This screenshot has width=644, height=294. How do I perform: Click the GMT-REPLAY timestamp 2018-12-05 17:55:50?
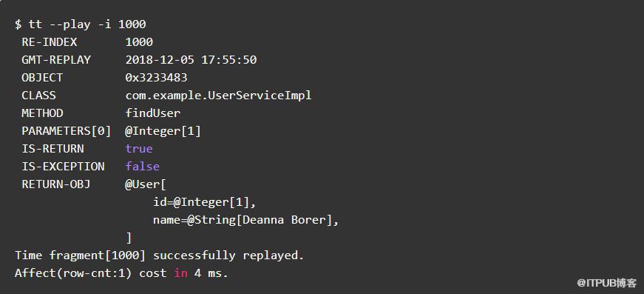[x=191, y=60]
